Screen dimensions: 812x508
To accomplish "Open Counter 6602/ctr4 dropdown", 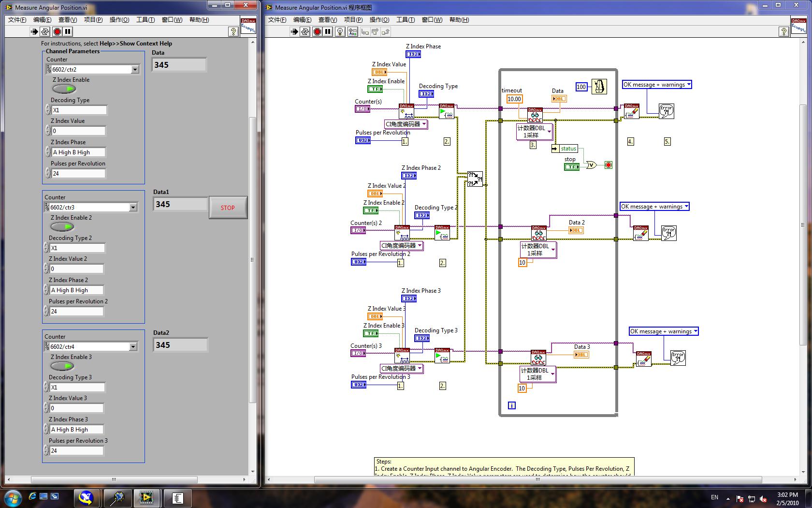I will (x=133, y=347).
